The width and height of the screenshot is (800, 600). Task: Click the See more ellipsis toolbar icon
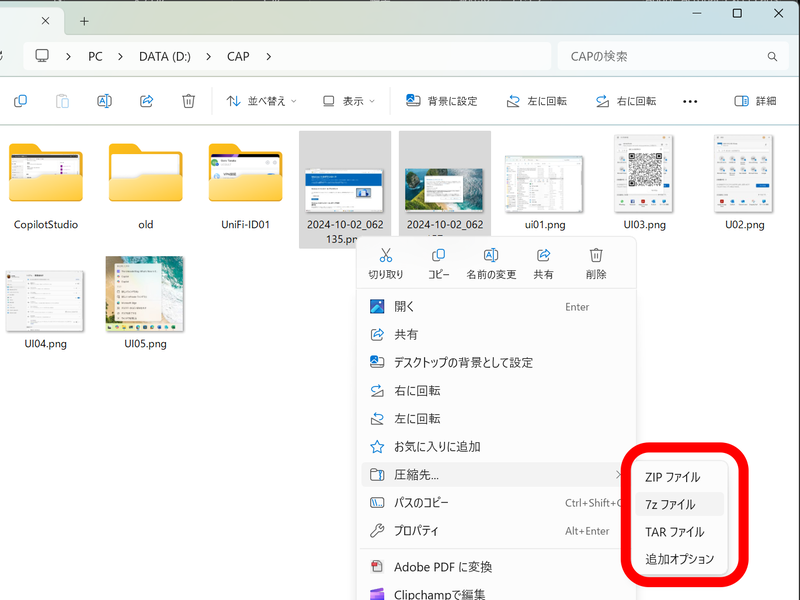(689, 101)
